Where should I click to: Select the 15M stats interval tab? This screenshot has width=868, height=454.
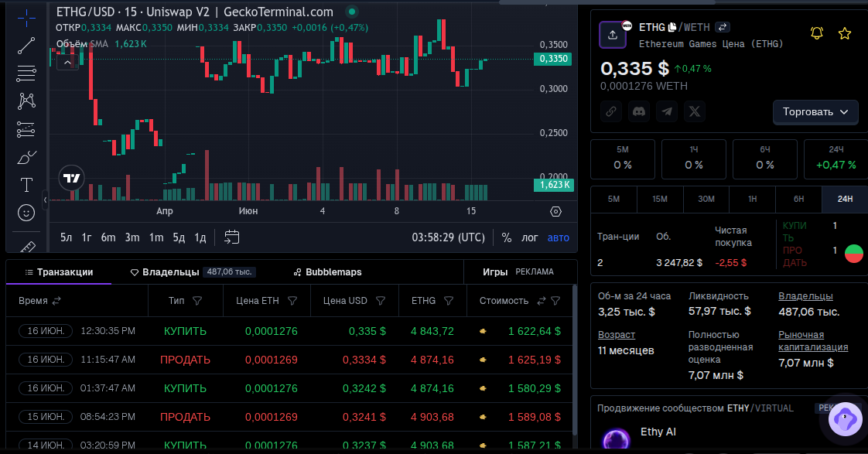coord(660,199)
